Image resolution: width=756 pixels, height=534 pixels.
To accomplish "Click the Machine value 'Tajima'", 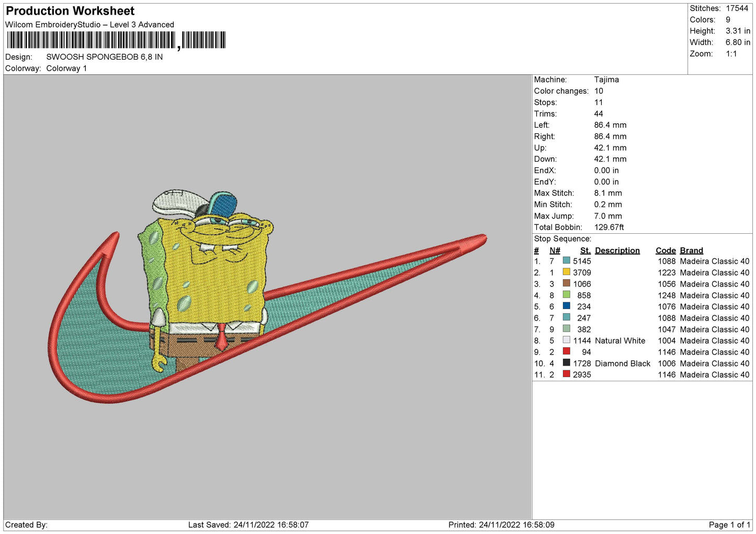I will pyautogui.click(x=606, y=79).
